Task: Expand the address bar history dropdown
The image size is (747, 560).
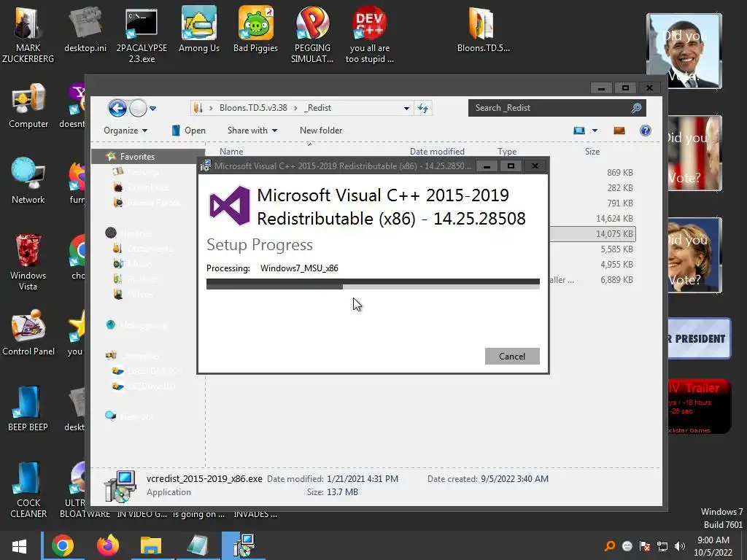Action: 406,108
